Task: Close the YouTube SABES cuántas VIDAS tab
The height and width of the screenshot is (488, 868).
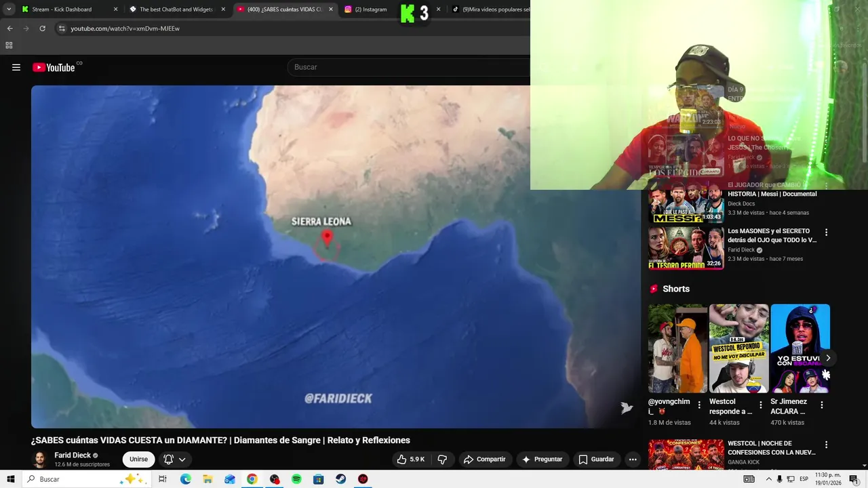Action: pyautogui.click(x=331, y=9)
